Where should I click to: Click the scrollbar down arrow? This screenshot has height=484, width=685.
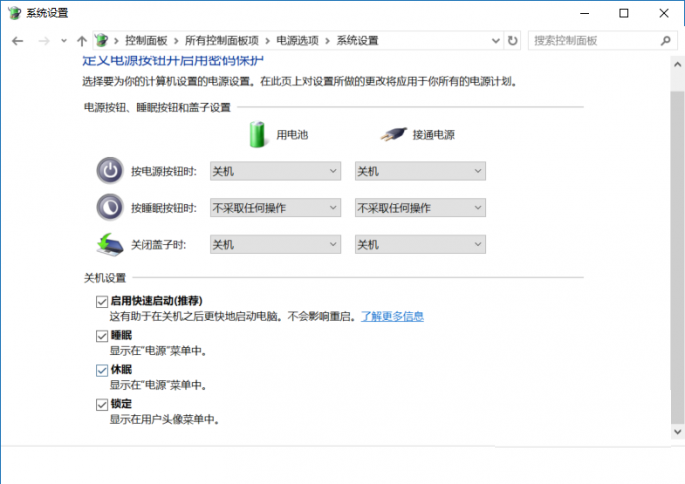[x=677, y=432]
